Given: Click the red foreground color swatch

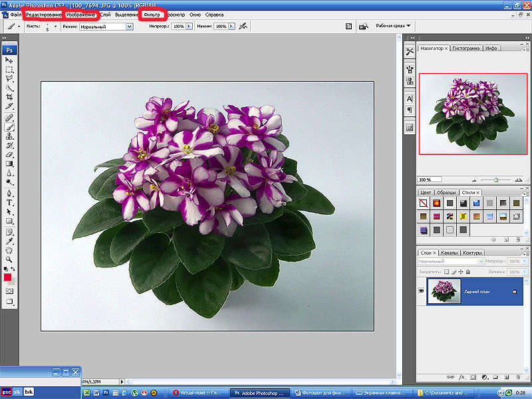Looking at the screenshot, I should (8, 277).
